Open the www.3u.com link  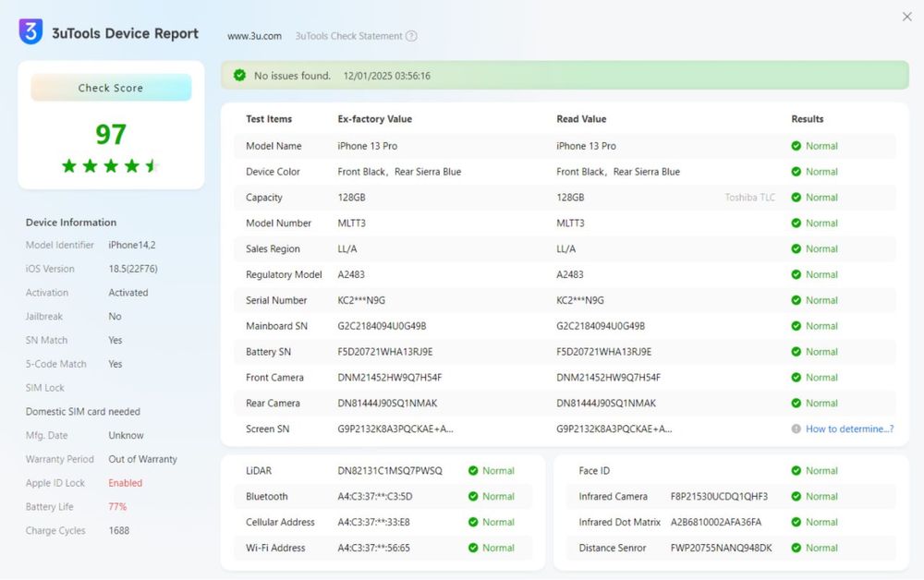point(254,36)
